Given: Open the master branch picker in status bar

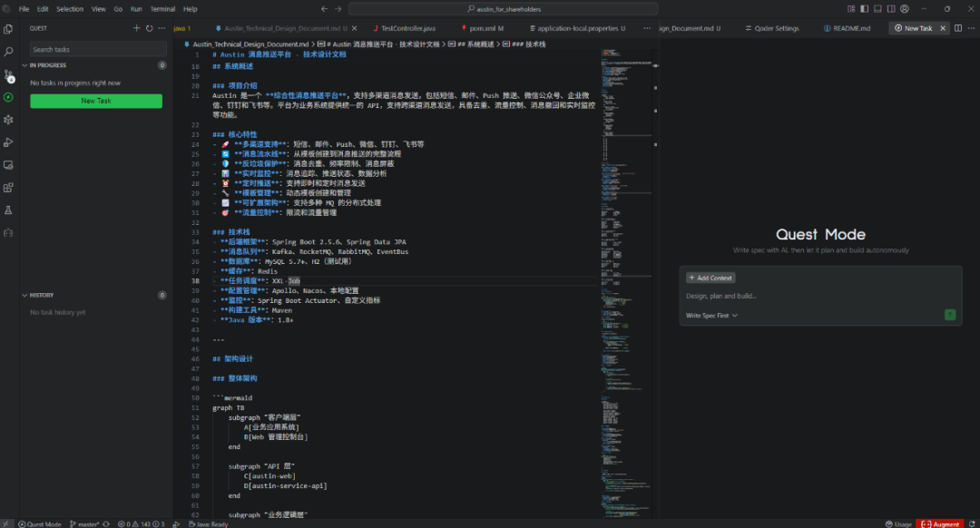Looking at the screenshot, I should 84,523.
